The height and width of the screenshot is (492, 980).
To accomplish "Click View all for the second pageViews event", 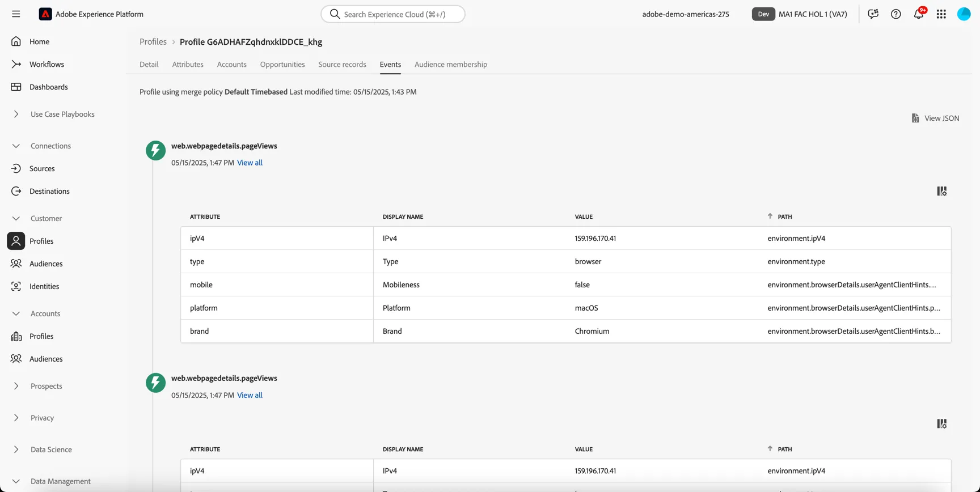I will tap(250, 395).
